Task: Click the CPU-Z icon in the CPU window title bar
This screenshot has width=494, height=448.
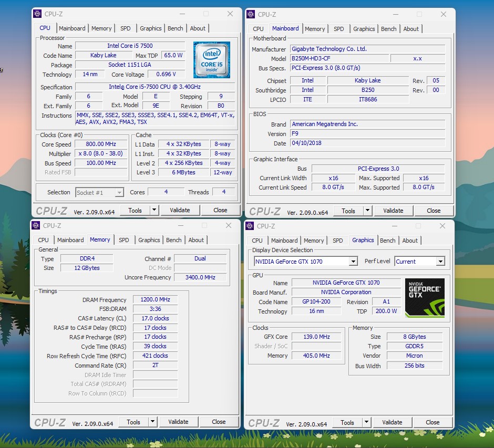Action: (37, 14)
